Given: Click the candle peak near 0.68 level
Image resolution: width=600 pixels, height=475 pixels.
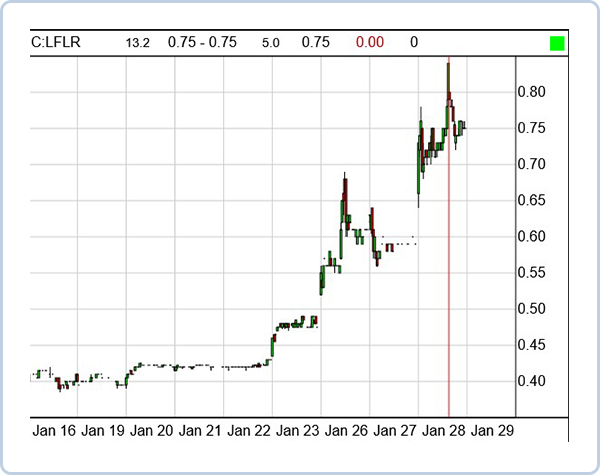Looking at the screenshot, I should (x=344, y=178).
